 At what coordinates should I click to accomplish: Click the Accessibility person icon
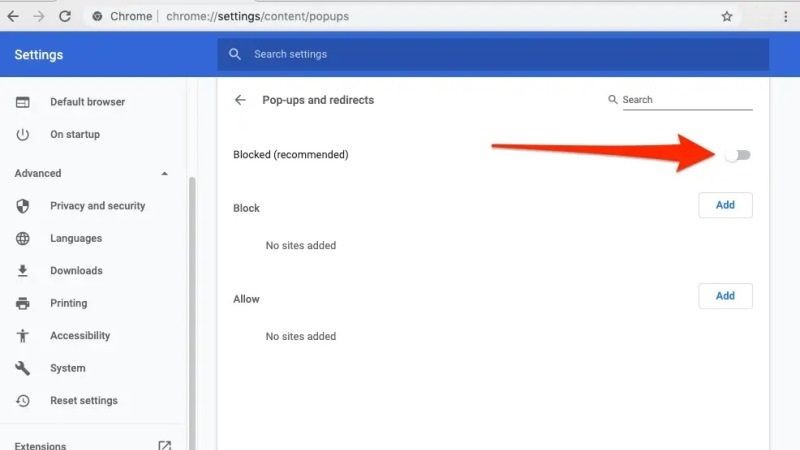pos(22,336)
